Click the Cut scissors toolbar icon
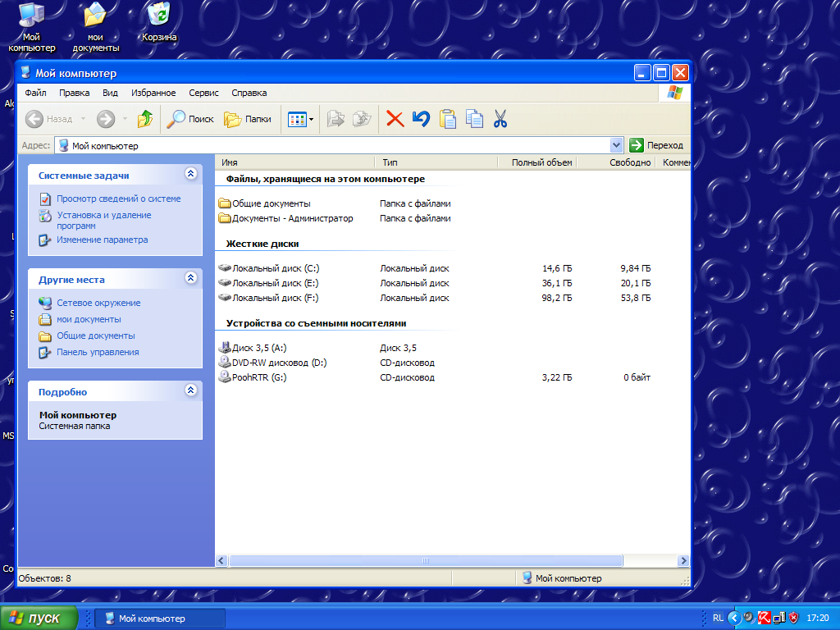840x630 pixels. [x=500, y=119]
